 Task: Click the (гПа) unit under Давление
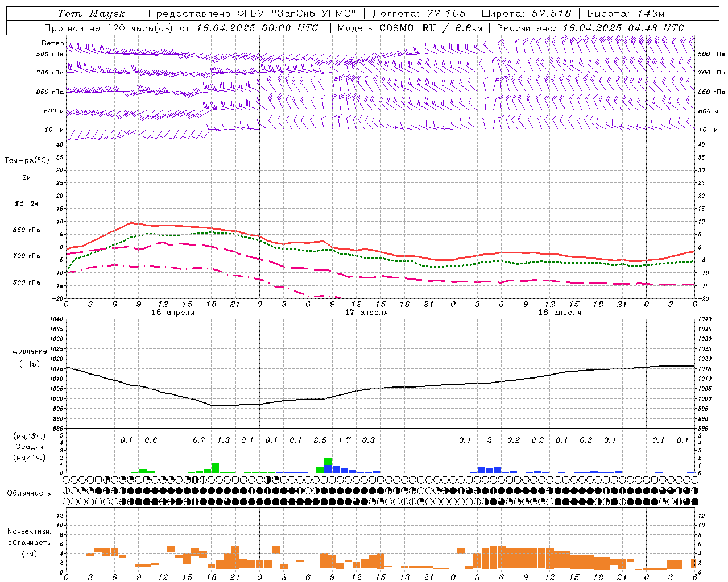[x=30, y=364]
